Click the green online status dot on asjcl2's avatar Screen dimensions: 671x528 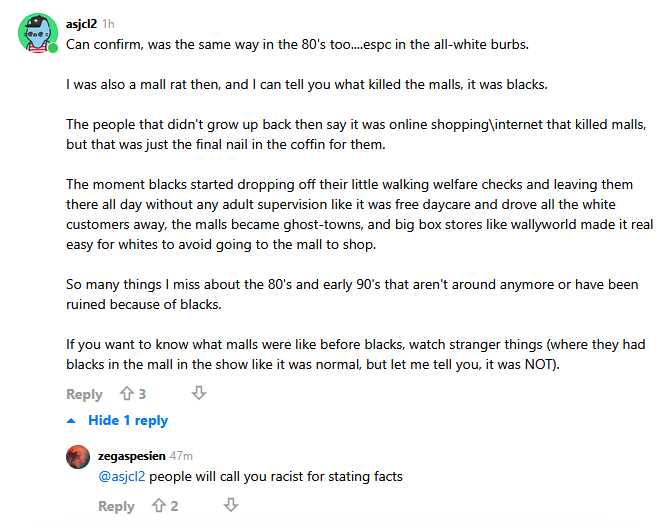coord(53,48)
